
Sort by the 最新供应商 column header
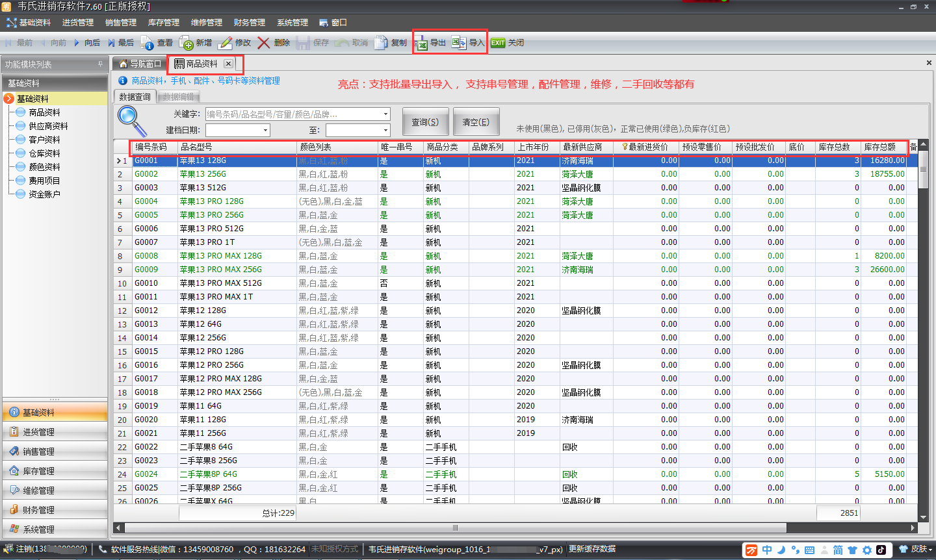tap(587, 147)
